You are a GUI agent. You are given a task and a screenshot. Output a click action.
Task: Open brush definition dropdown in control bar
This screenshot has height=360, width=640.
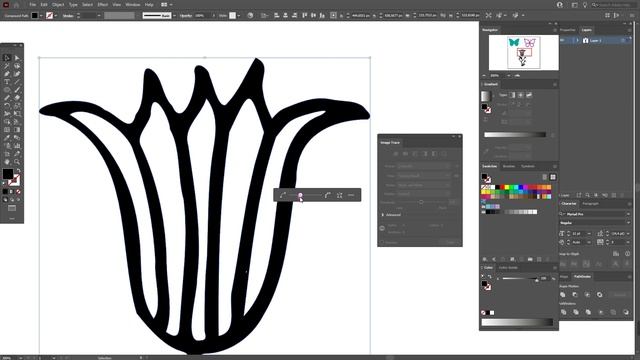174,16
